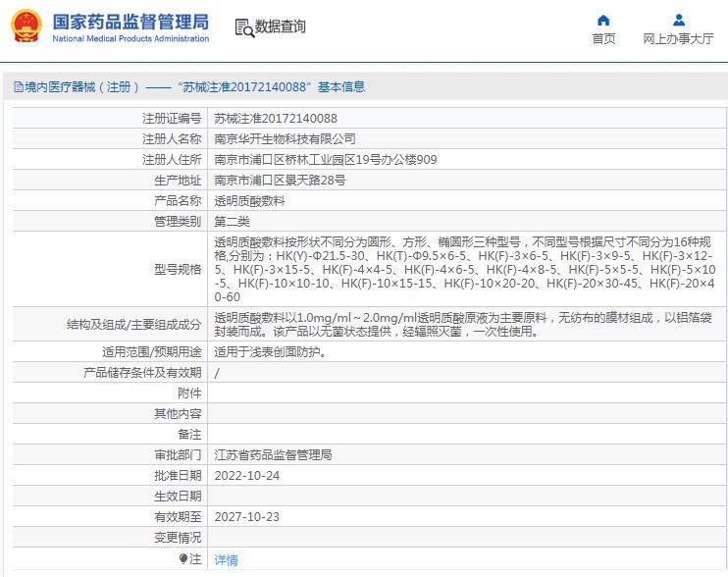This screenshot has width=728, height=577.
Task: Click the slash value in storage conditions row
Action: point(217,373)
